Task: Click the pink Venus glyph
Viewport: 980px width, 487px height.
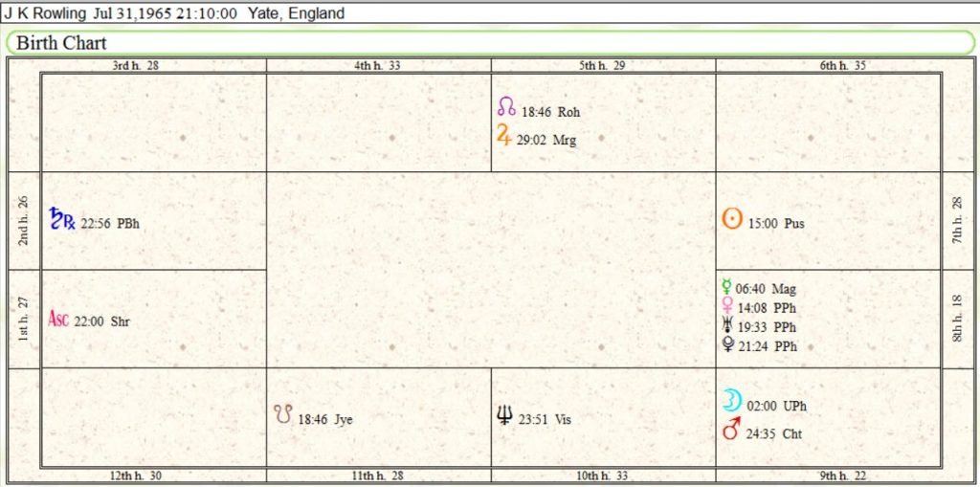Action: point(727,306)
